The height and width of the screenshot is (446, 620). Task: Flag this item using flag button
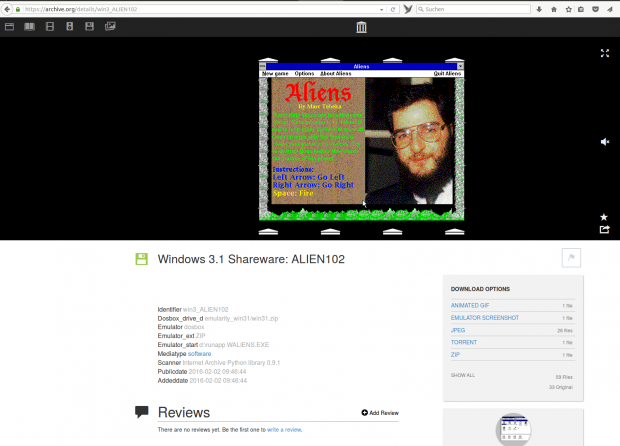coord(571,257)
